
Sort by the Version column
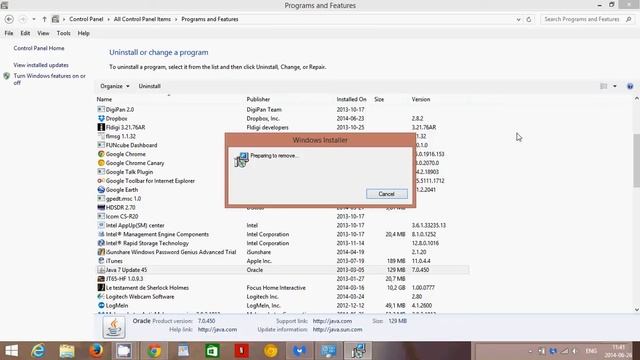(420, 99)
